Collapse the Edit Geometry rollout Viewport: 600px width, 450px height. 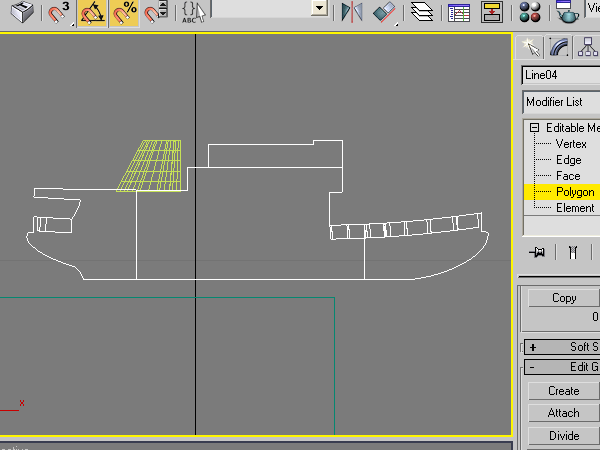pos(562,367)
